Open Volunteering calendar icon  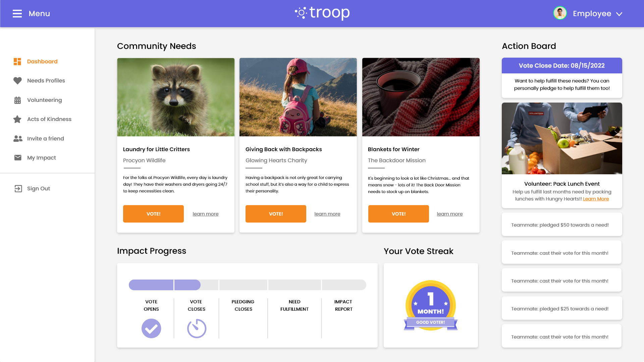click(17, 100)
